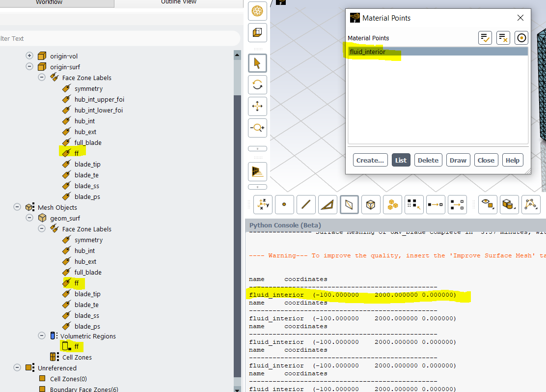This screenshot has width=546, height=392.
Task: Collapse the Mesh Objects node
Action: [x=17, y=207]
